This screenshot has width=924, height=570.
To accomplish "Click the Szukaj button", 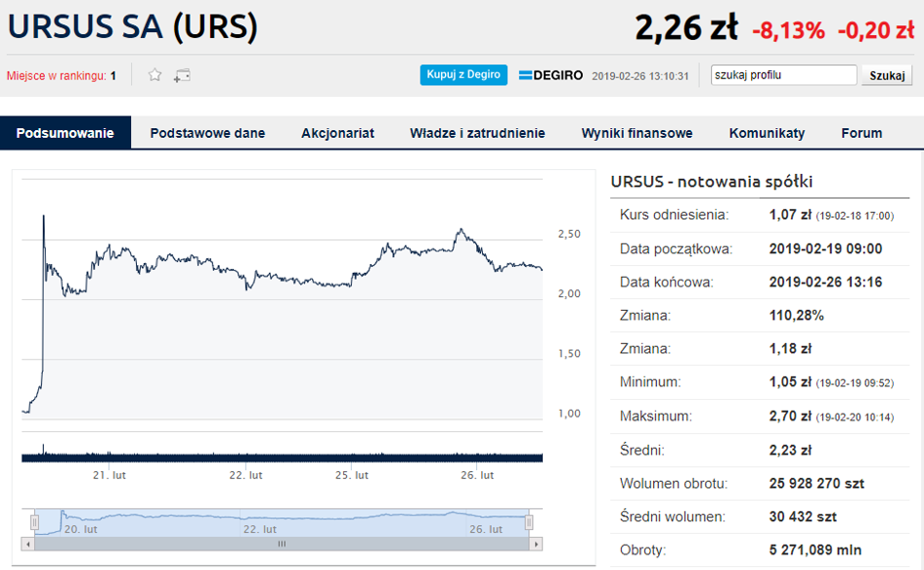I will click(x=887, y=75).
